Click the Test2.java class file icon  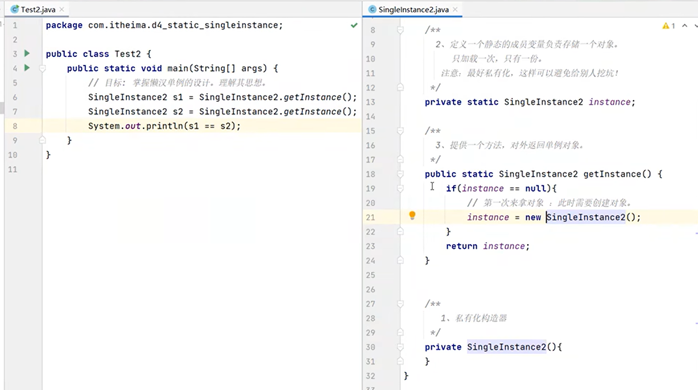pos(15,9)
